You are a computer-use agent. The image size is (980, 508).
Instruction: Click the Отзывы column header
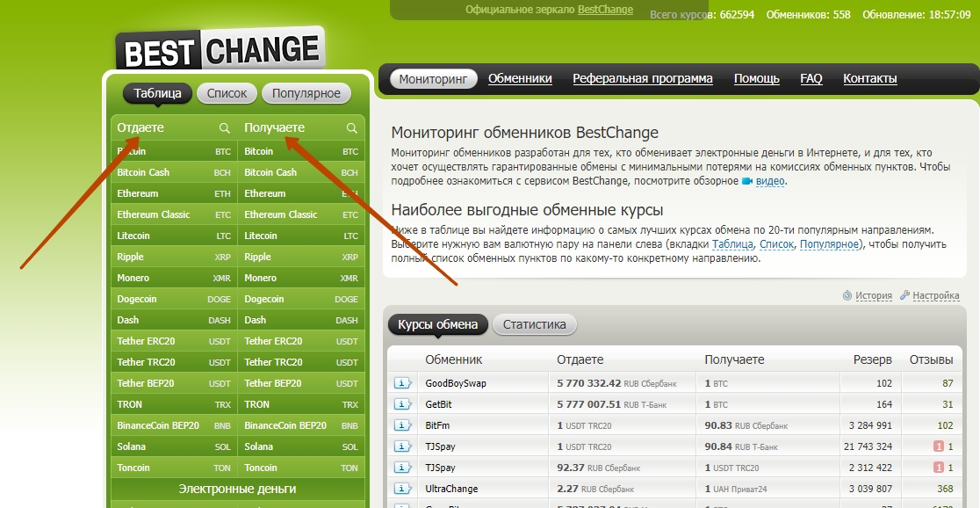point(931,359)
